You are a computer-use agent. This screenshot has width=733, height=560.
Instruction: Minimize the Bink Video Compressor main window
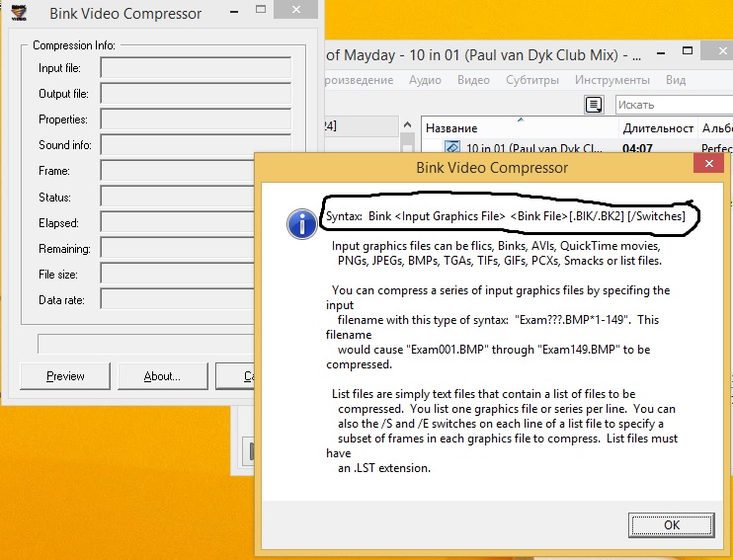tap(234, 11)
